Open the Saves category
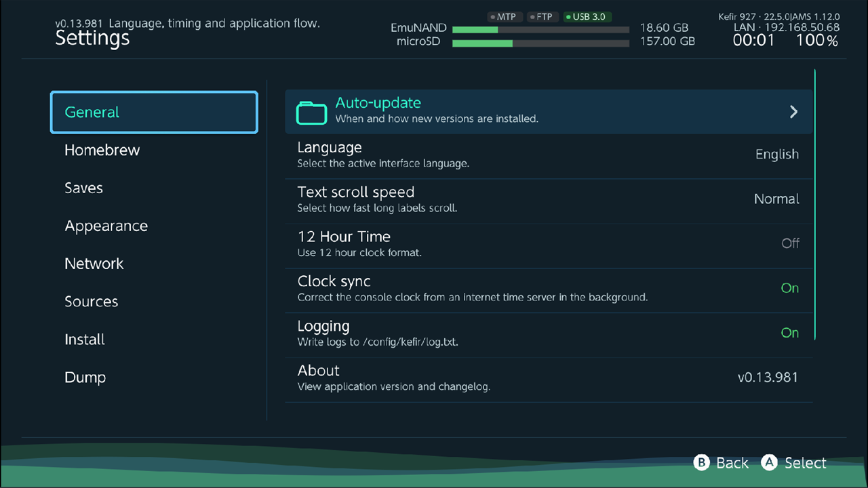Screen dimensions: 868x488 coord(83,188)
